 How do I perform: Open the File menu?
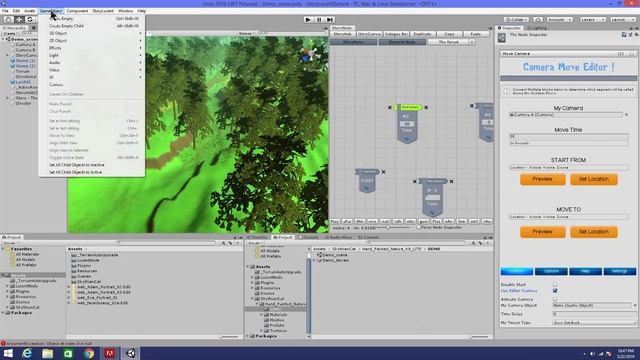(x=5, y=11)
